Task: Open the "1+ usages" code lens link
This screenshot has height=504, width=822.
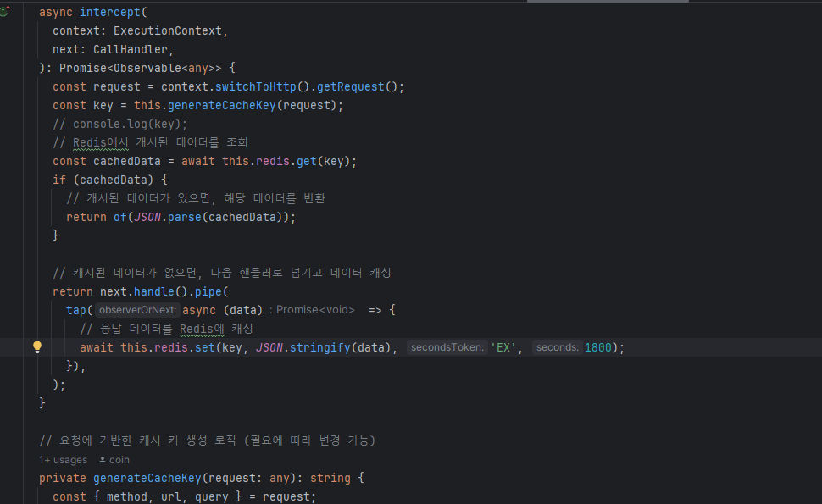Action: point(63,460)
